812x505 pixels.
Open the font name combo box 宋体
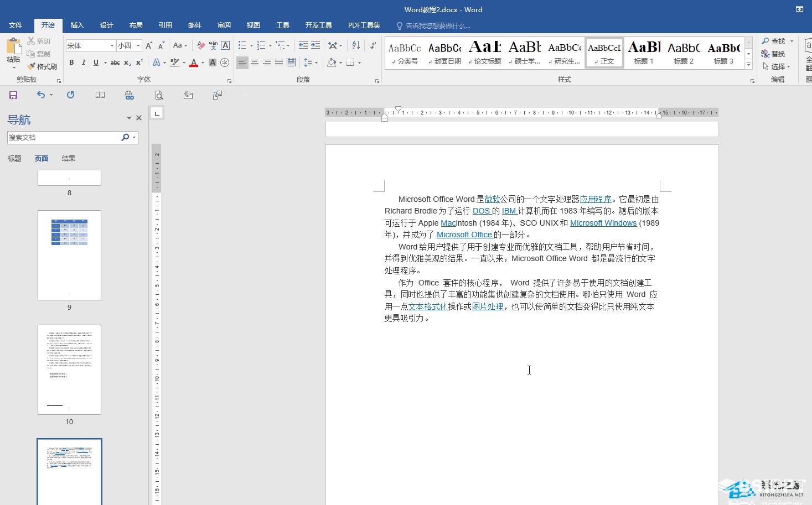(x=90, y=45)
